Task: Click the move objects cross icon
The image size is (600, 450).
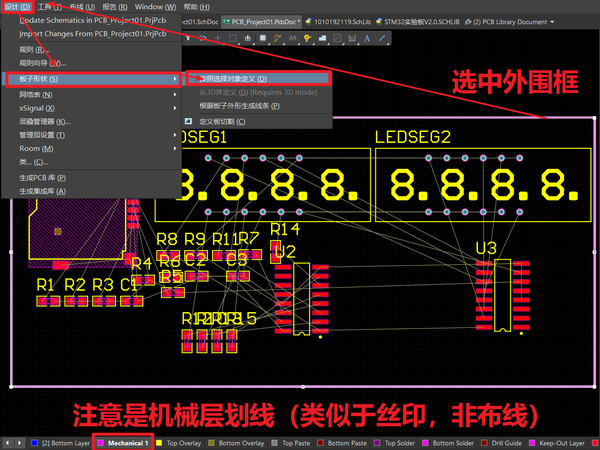Action: click(217, 38)
